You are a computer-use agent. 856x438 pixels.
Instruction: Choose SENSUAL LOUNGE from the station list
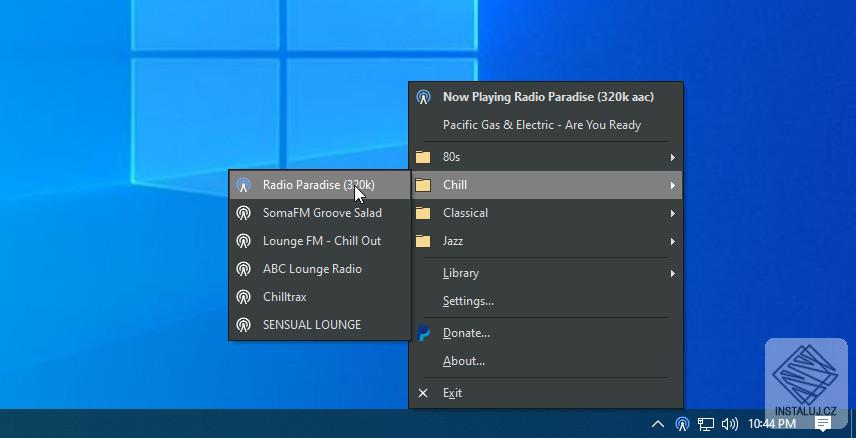click(311, 325)
